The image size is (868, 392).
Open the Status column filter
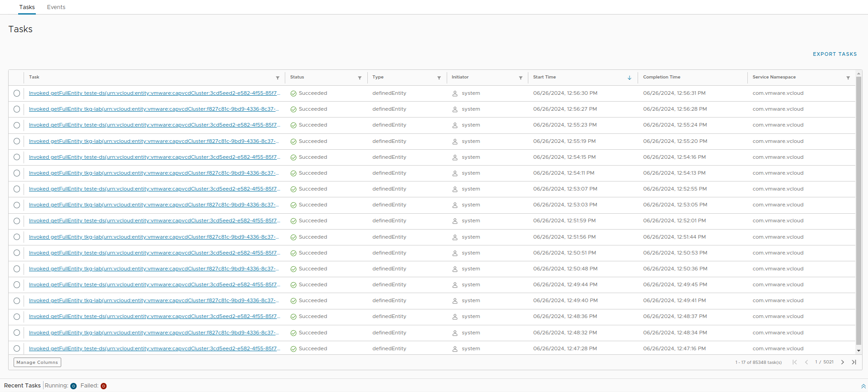360,78
